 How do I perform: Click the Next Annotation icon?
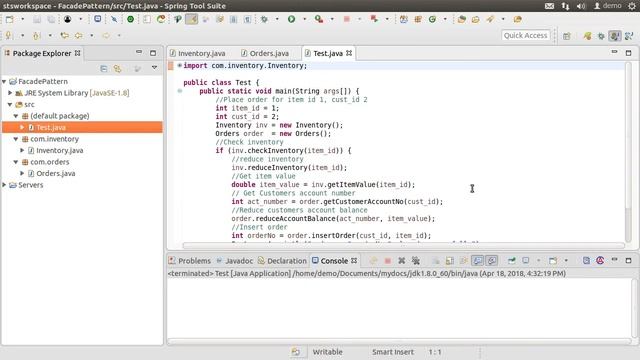pyautogui.click(x=9, y=36)
